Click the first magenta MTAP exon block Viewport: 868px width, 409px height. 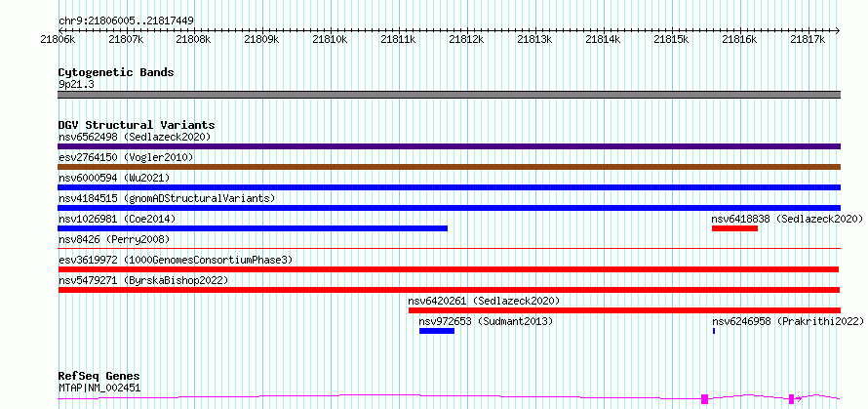[705, 398]
